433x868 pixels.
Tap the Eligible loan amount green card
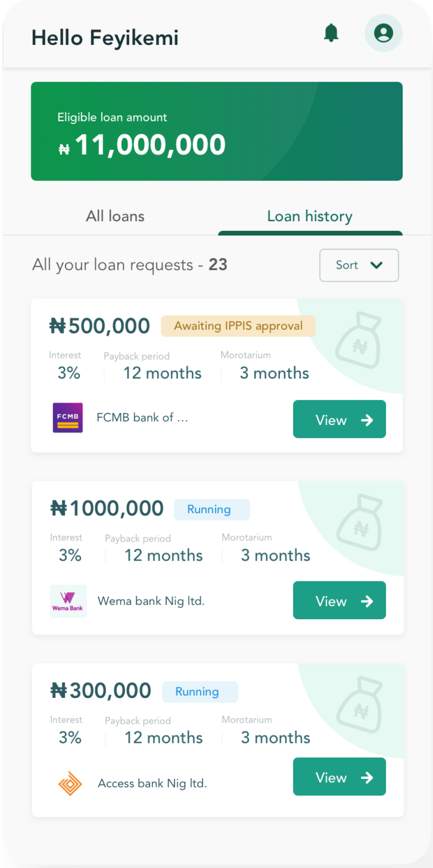pos(216,131)
